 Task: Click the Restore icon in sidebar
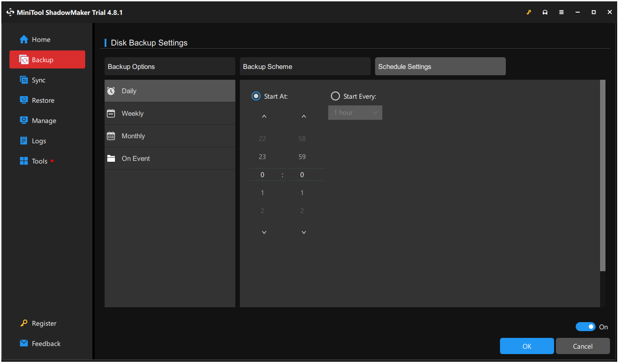24,100
